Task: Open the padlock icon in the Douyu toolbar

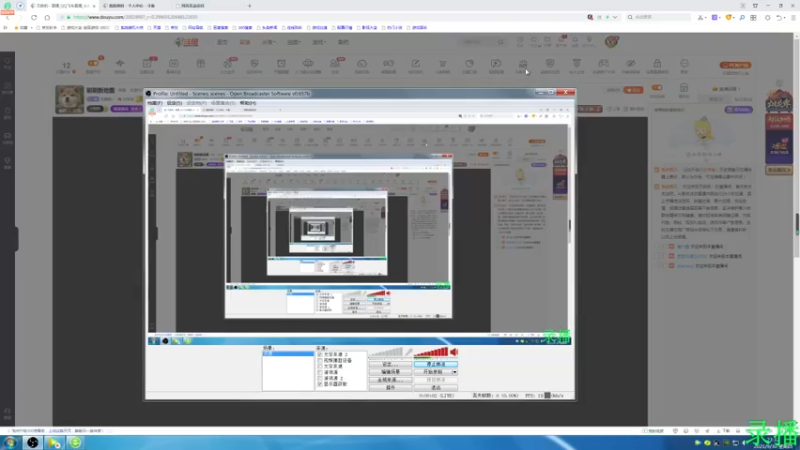Action: [657, 63]
